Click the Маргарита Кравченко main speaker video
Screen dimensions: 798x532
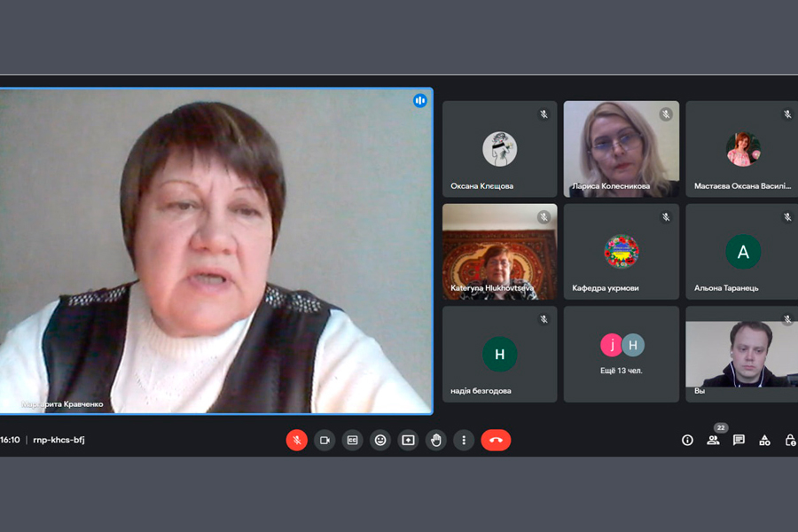(x=216, y=251)
